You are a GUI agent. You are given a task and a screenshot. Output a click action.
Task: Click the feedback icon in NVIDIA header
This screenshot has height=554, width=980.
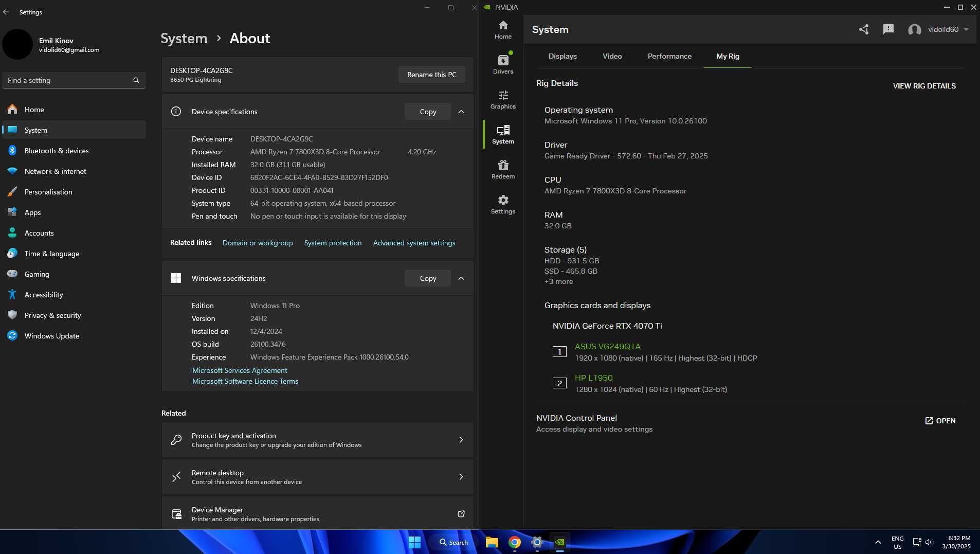click(x=888, y=29)
